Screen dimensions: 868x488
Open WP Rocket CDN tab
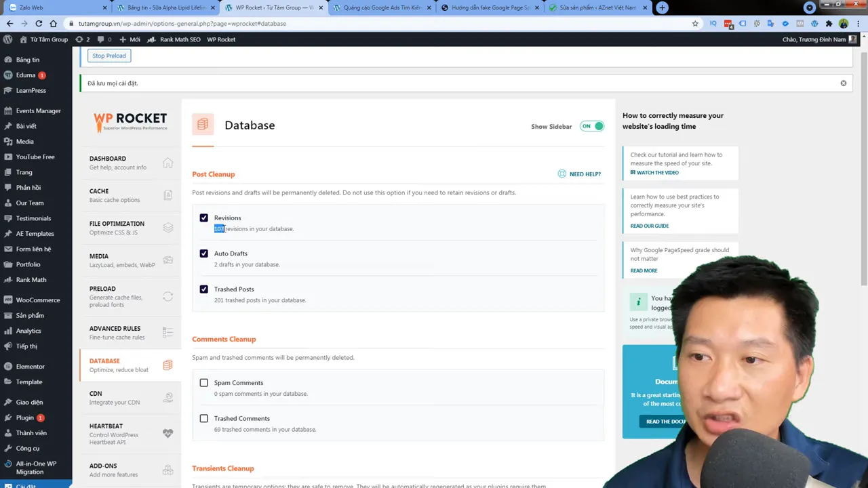(x=130, y=397)
